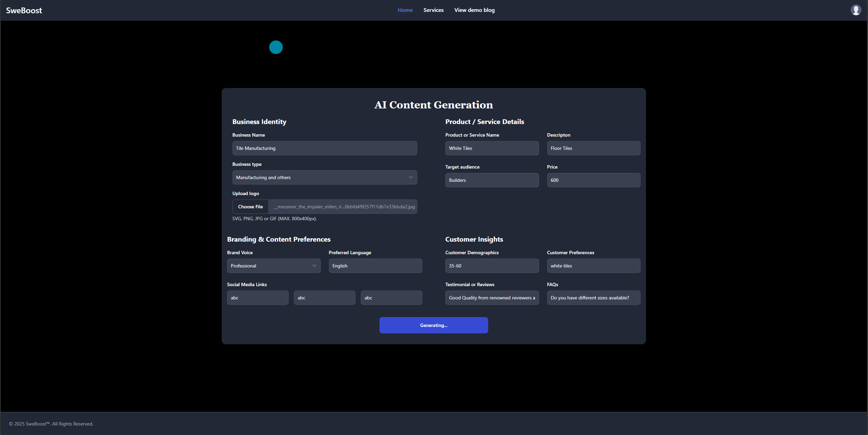Open View demo blog link
Screen dimensions: 868x435
click(x=474, y=10)
